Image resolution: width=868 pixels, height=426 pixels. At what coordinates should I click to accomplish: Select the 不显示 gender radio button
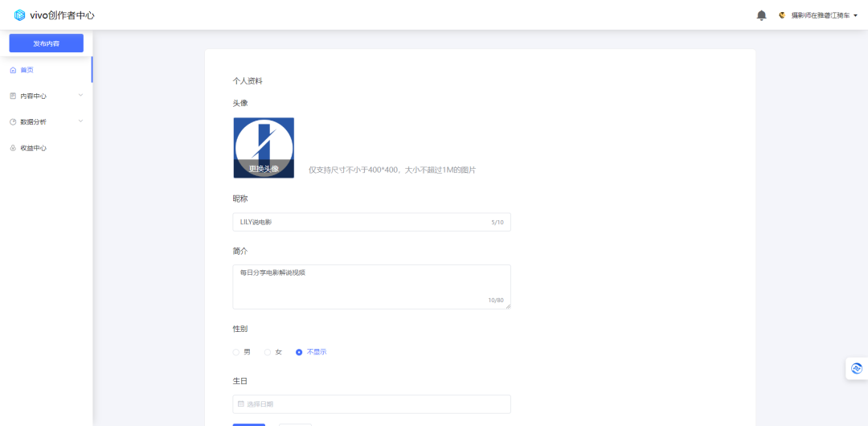click(x=300, y=352)
